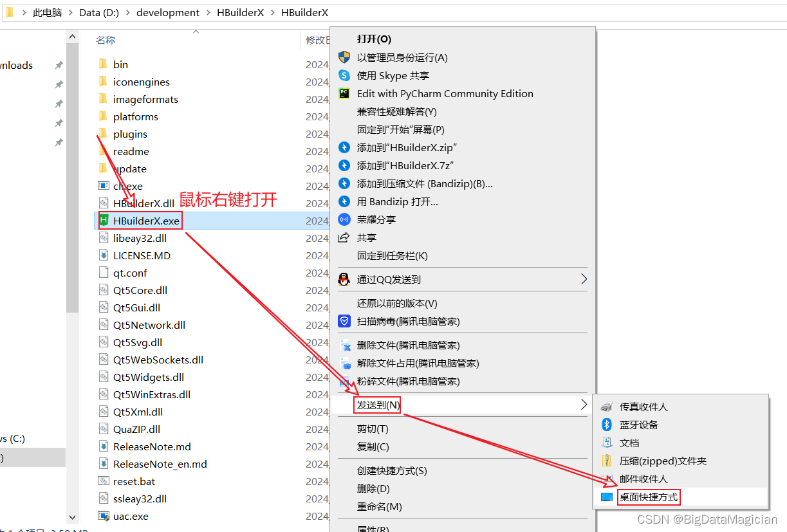Choose 解除文件占用(腾讯电脑管家)

(x=418, y=363)
